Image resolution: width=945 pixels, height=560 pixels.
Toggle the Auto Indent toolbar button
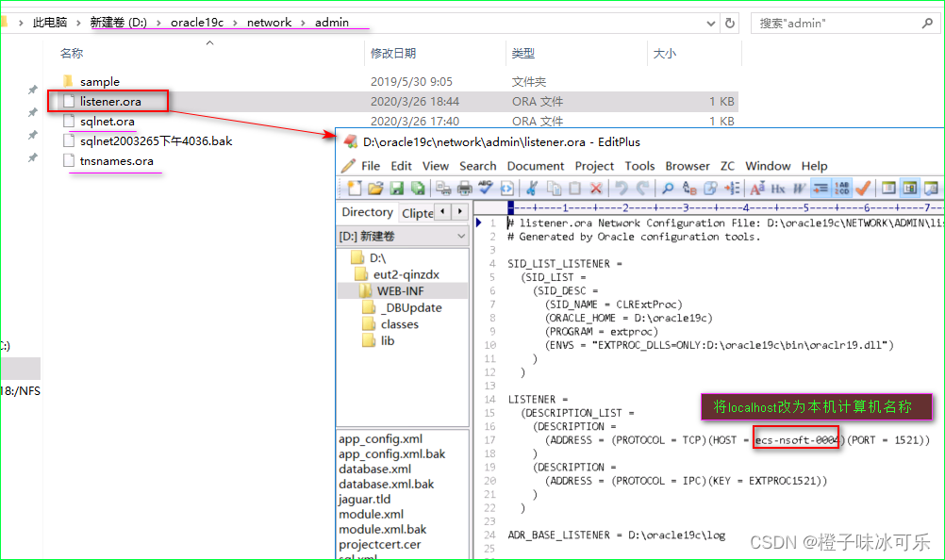coord(821,189)
